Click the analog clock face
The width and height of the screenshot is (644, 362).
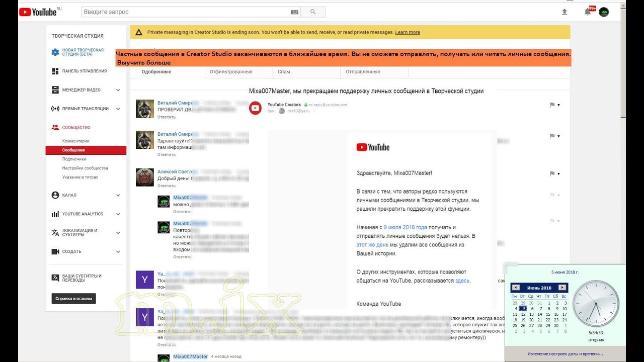(596, 304)
